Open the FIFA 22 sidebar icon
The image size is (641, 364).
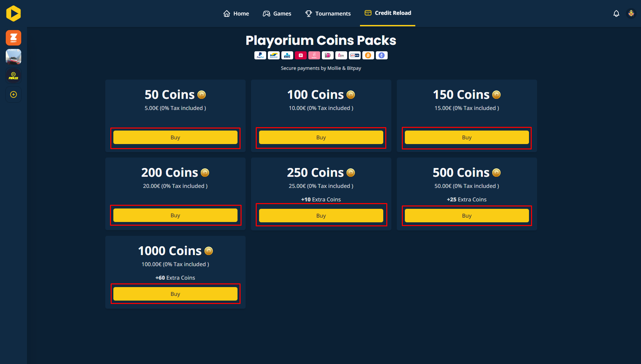(x=13, y=76)
